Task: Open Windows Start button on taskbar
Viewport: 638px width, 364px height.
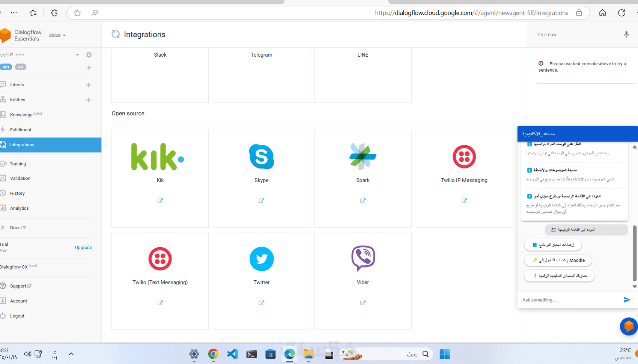Action: [x=445, y=354]
